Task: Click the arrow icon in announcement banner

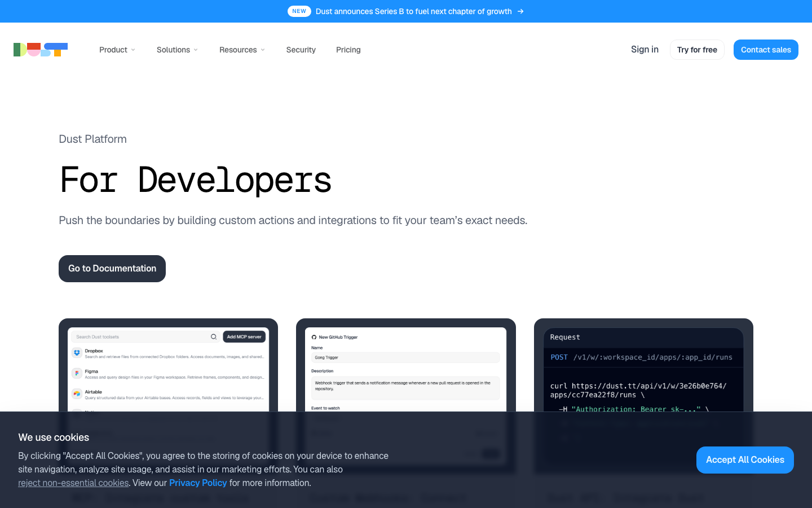Action: (520, 11)
